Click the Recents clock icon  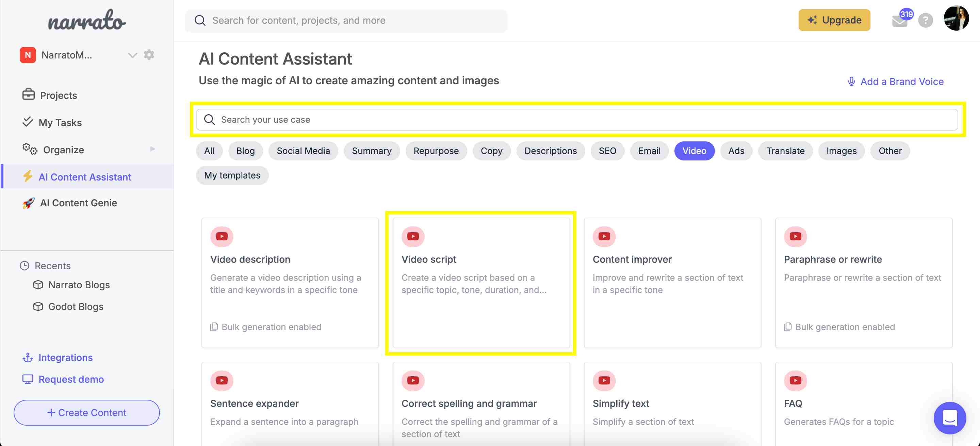(25, 265)
